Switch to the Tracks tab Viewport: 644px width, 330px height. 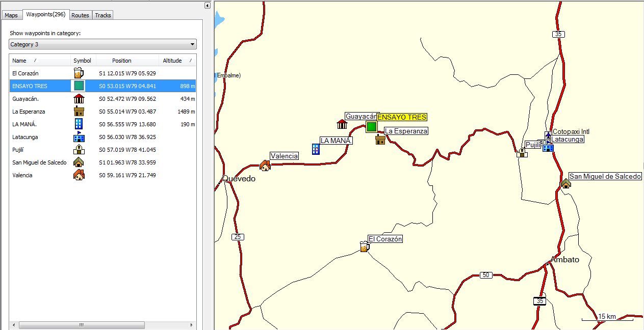pos(103,15)
